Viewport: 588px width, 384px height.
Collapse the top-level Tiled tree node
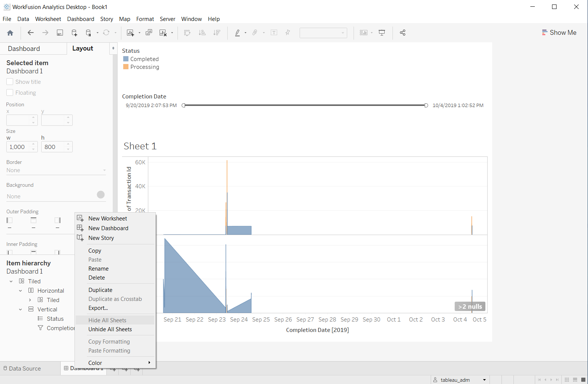pyautogui.click(x=11, y=281)
